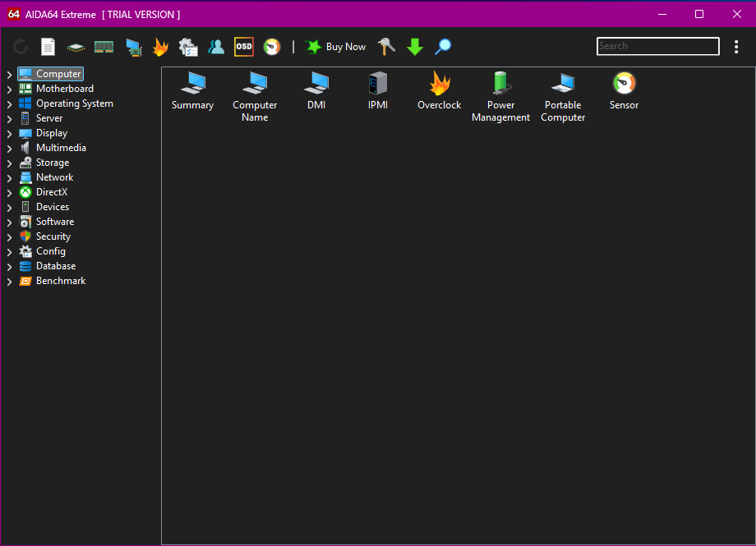Click the Refresh toolbar icon
Image resolution: width=756 pixels, height=546 pixels.
(x=21, y=47)
